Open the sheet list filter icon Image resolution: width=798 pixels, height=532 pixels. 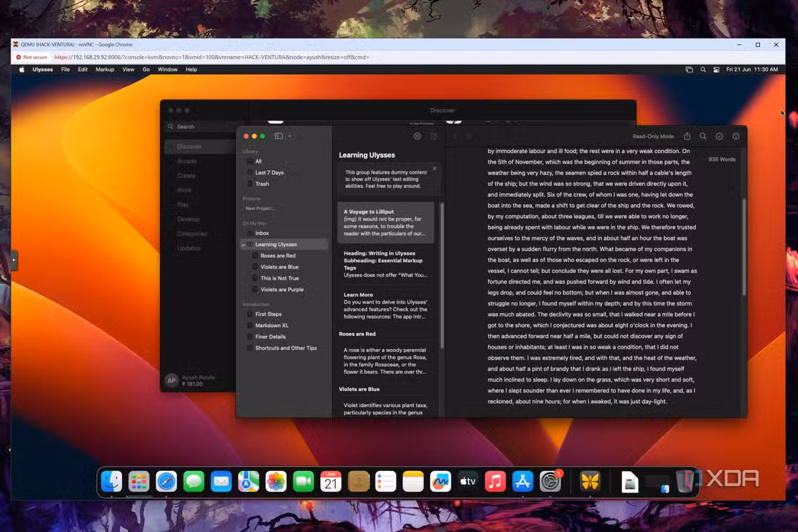point(417,136)
